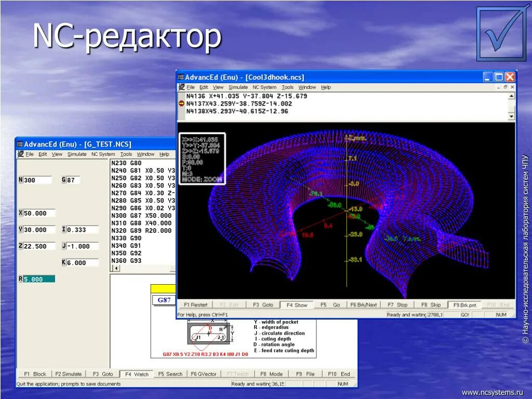Click the F6 GVector button
The height and width of the screenshot is (399, 532).
204,374
